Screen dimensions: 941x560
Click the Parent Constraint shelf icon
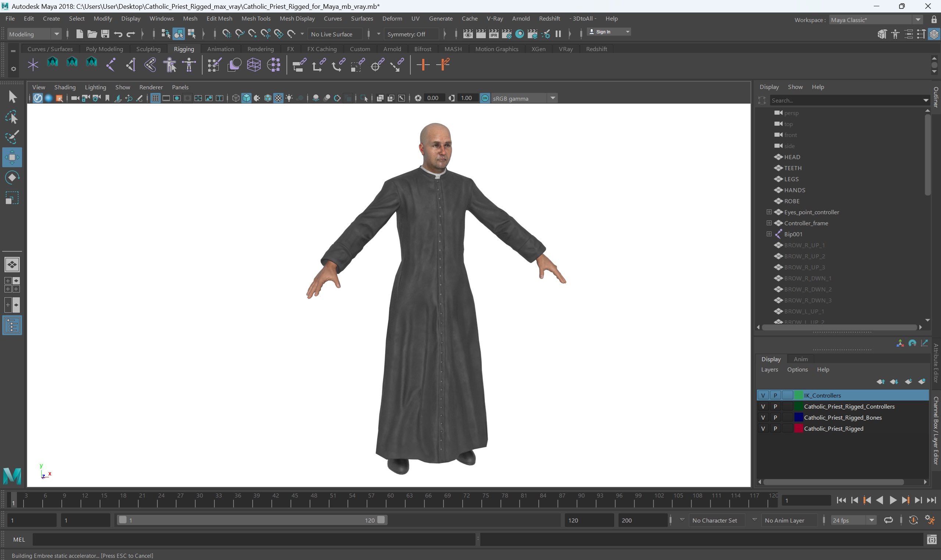click(299, 65)
